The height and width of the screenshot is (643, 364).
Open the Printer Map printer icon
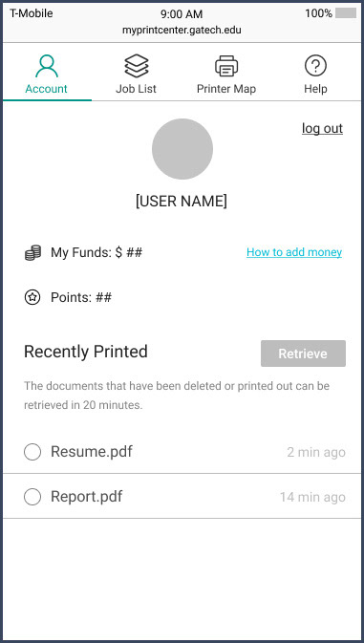pyautogui.click(x=226, y=67)
